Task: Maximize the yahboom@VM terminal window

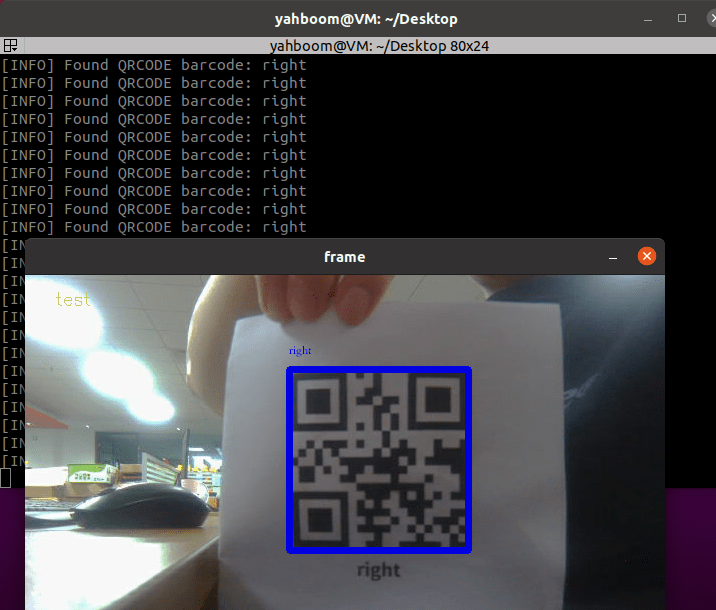Action: click(x=682, y=18)
